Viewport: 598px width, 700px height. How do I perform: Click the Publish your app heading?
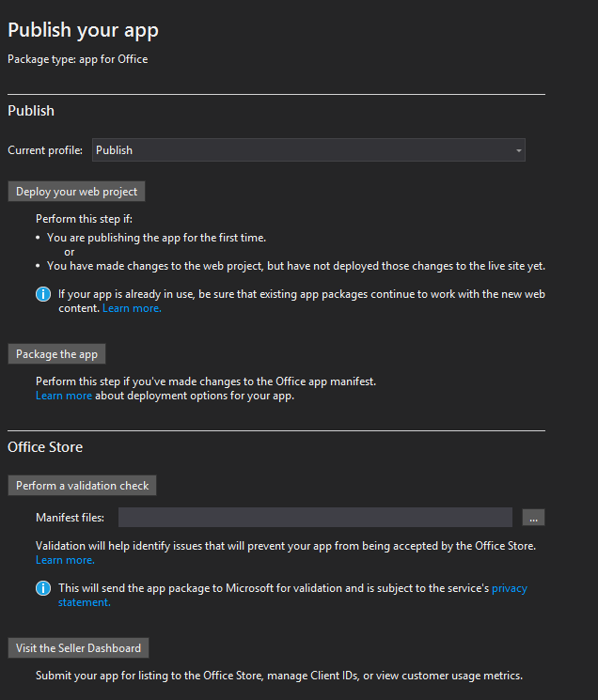click(x=83, y=30)
